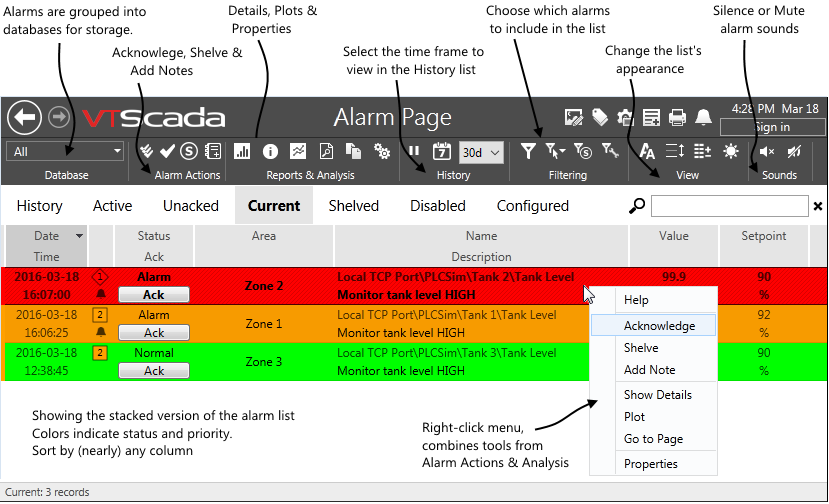The image size is (829, 504).
Task: Click the Shelve alarm icon in Alarm Actions
Action: [189, 152]
